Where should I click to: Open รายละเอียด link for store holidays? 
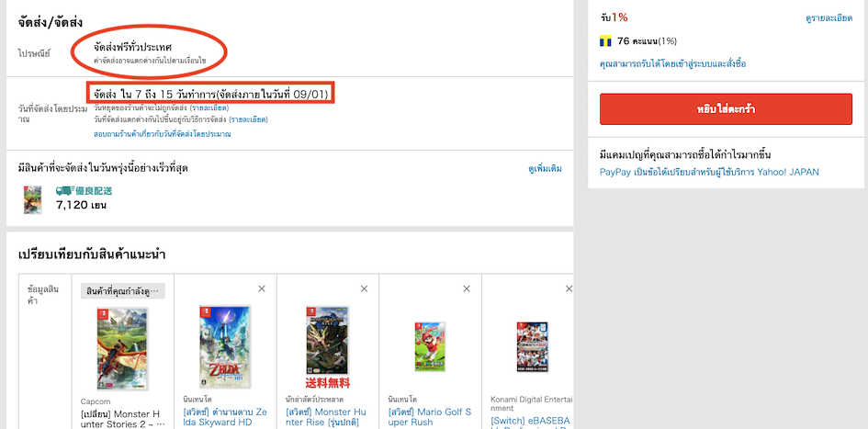coord(209,107)
